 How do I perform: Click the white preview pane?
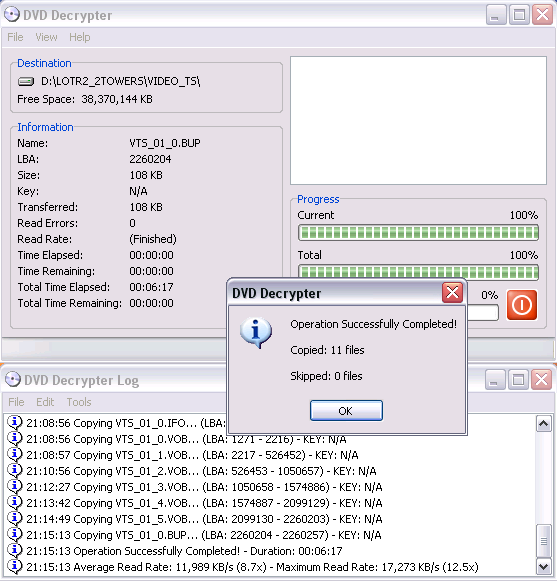[418, 120]
